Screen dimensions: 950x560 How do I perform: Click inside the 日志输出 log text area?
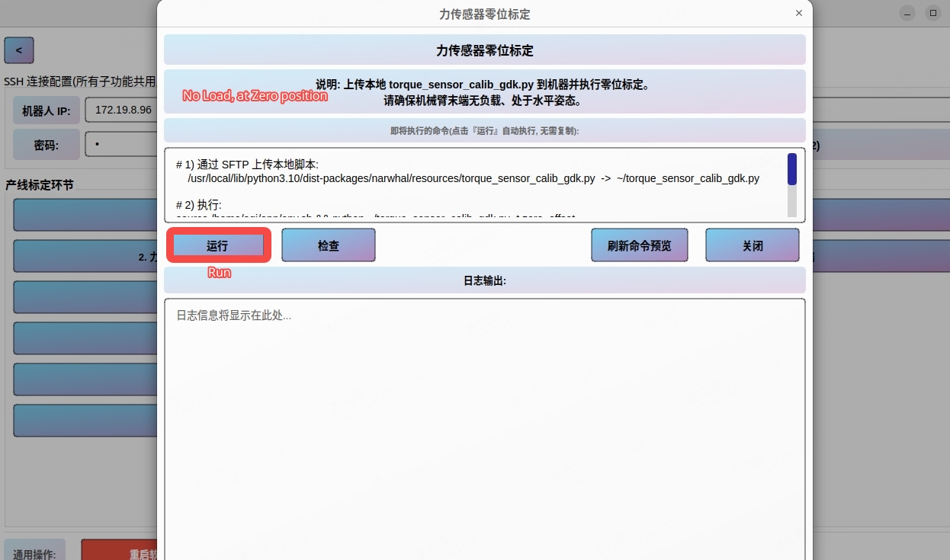(485, 429)
